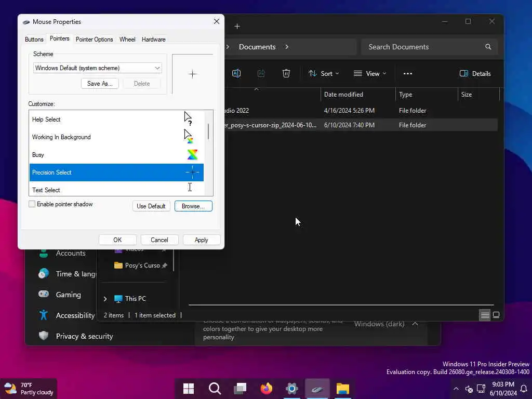Open a new File Explorer tab

coord(237,26)
